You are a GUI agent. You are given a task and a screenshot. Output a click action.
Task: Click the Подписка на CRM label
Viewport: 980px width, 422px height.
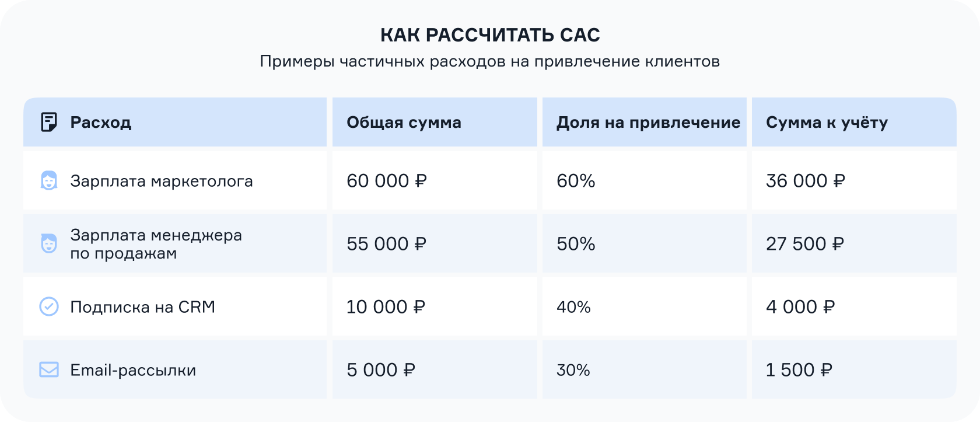tap(143, 307)
